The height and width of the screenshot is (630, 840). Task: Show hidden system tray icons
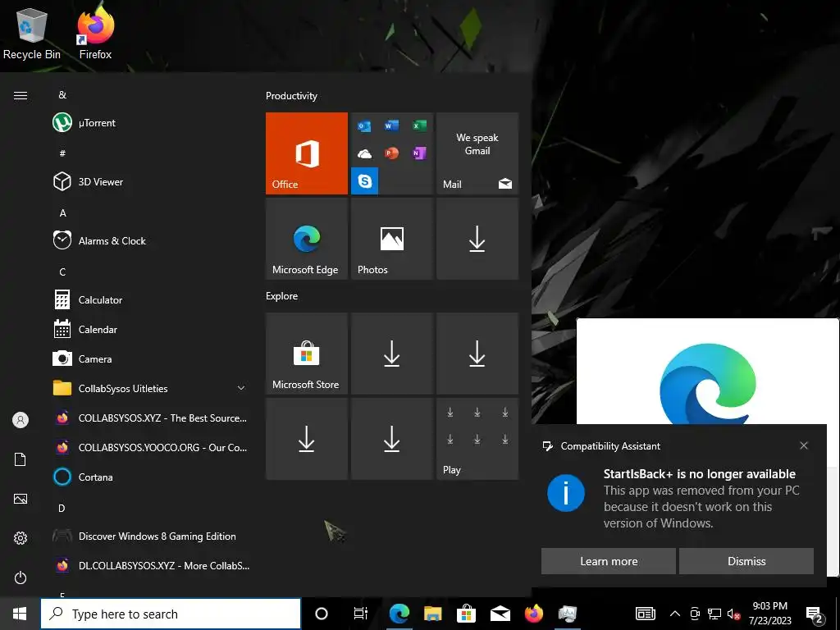(675, 614)
